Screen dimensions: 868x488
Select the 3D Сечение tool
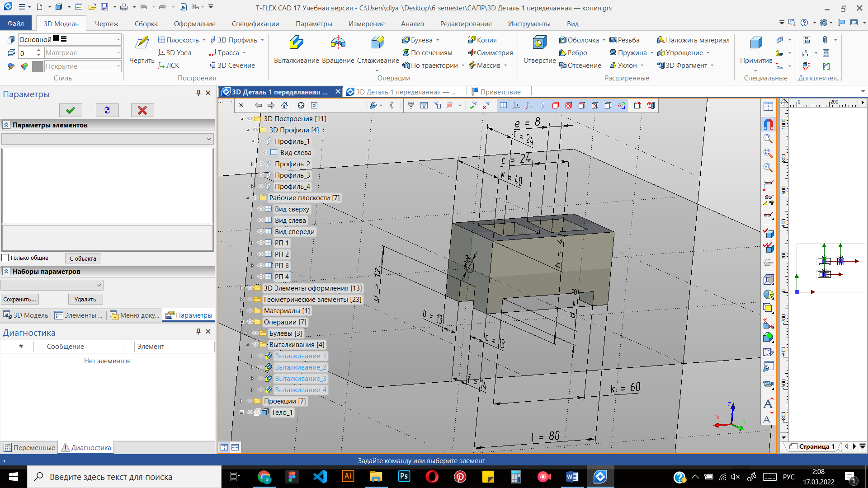(x=232, y=66)
